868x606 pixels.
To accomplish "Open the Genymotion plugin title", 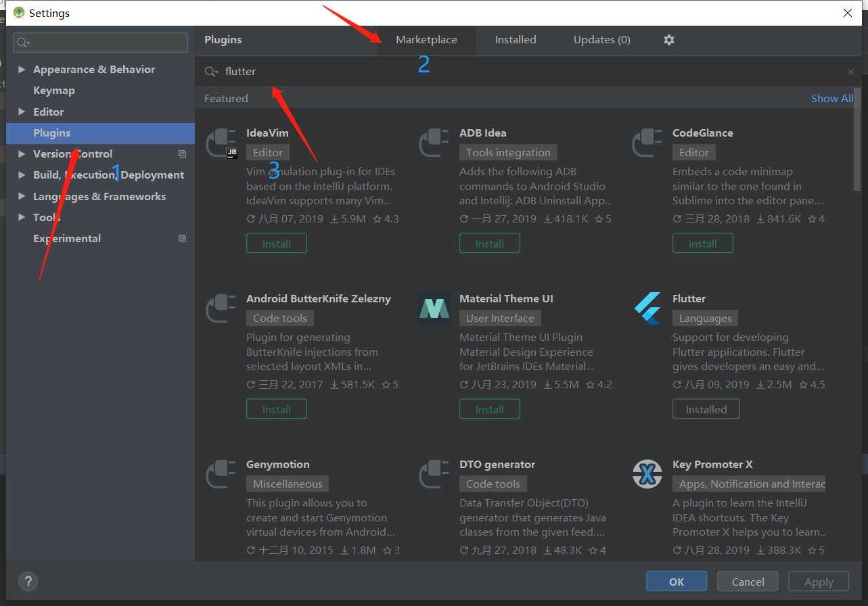I will (x=278, y=465).
